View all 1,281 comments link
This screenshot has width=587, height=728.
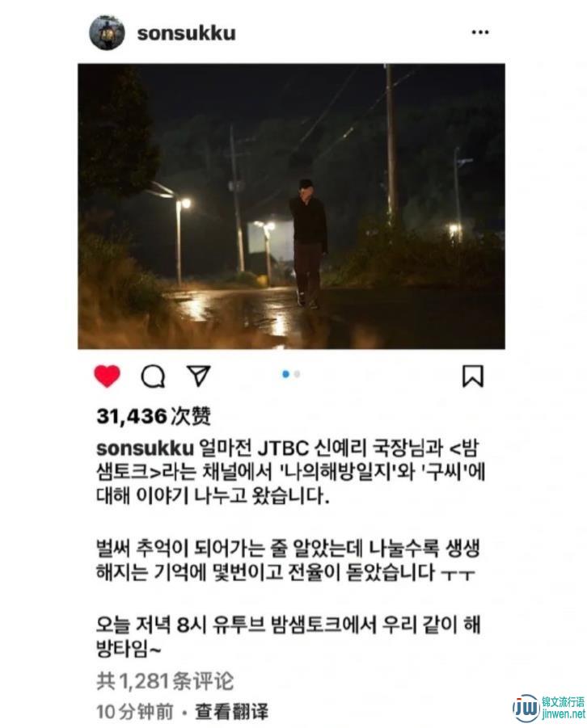(164, 681)
